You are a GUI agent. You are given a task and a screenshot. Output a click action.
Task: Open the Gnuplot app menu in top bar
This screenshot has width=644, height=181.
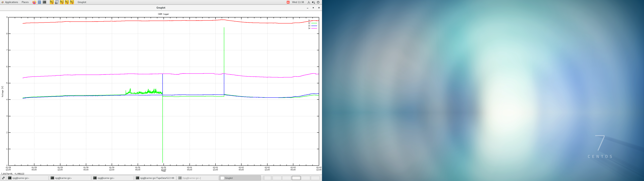[82, 2]
